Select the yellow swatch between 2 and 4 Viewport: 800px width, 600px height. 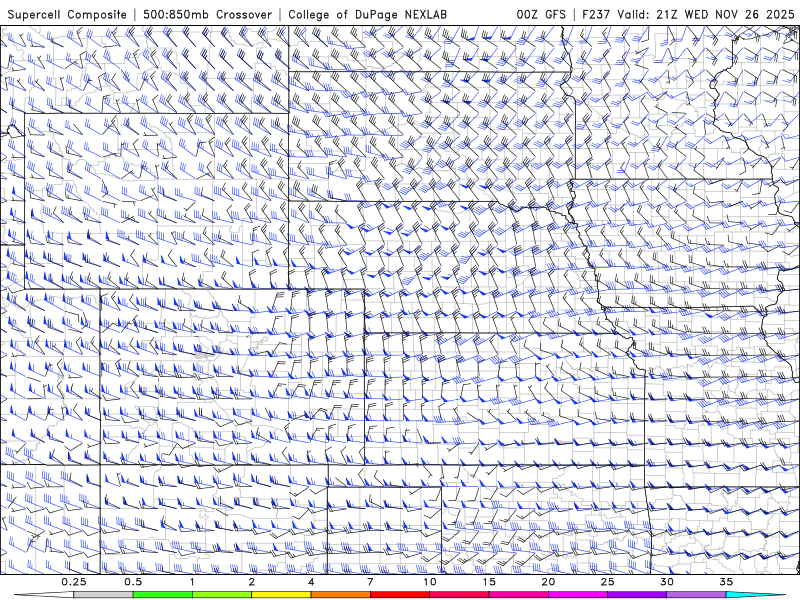coord(281,595)
